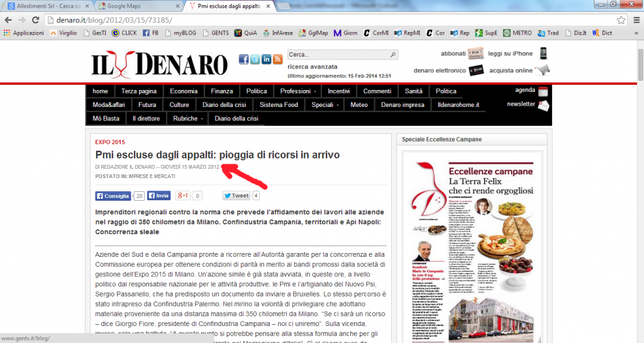Click the agenda calendar icon
The width and height of the screenshot is (644, 343).
(x=543, y=91)
